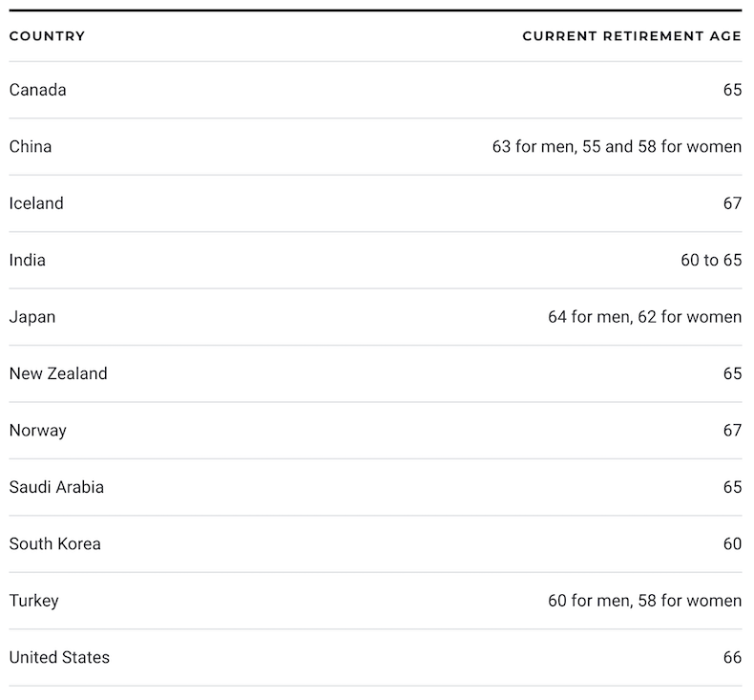Select Japan's "64 for men, 62 for women" value

point(644,317)
